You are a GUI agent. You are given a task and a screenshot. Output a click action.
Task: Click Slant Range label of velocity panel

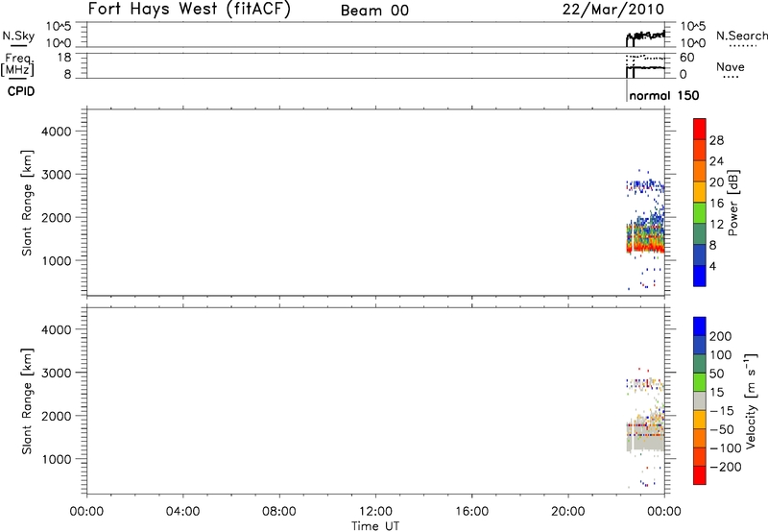tap(27, 400)
